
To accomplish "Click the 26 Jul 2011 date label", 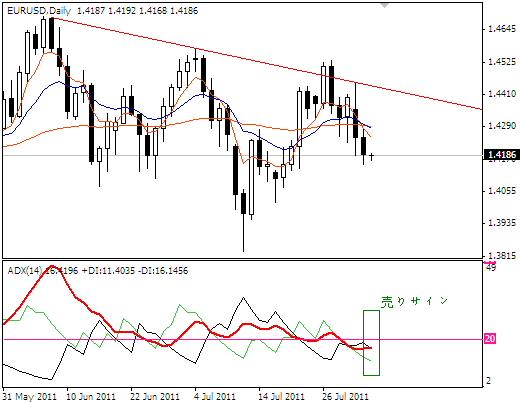I will pyautogui.click(x=345, y=397).
